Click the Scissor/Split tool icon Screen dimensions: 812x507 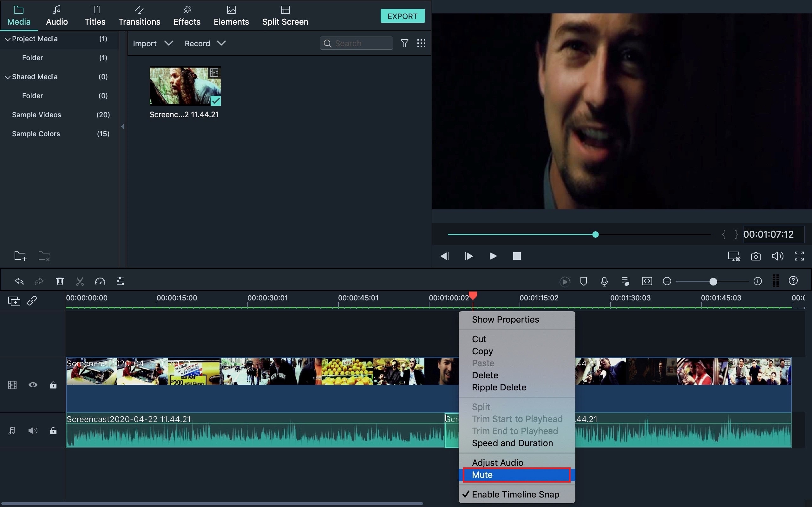pos(80,281)
